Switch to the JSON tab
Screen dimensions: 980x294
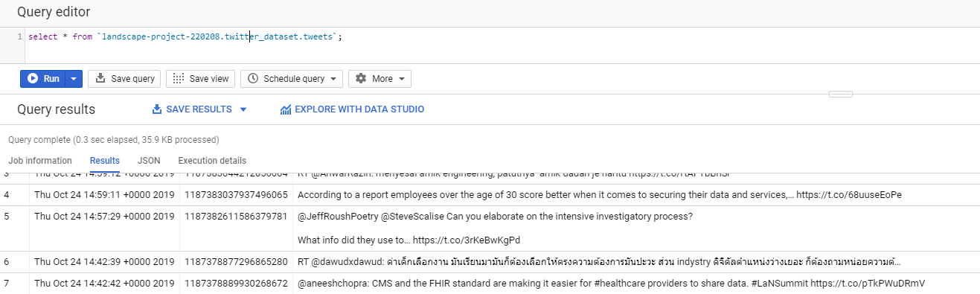[x=149, y=161]
